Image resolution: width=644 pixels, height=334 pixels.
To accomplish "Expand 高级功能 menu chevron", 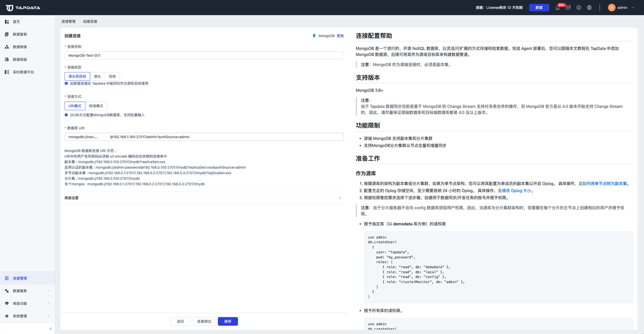I will point(49,303).
